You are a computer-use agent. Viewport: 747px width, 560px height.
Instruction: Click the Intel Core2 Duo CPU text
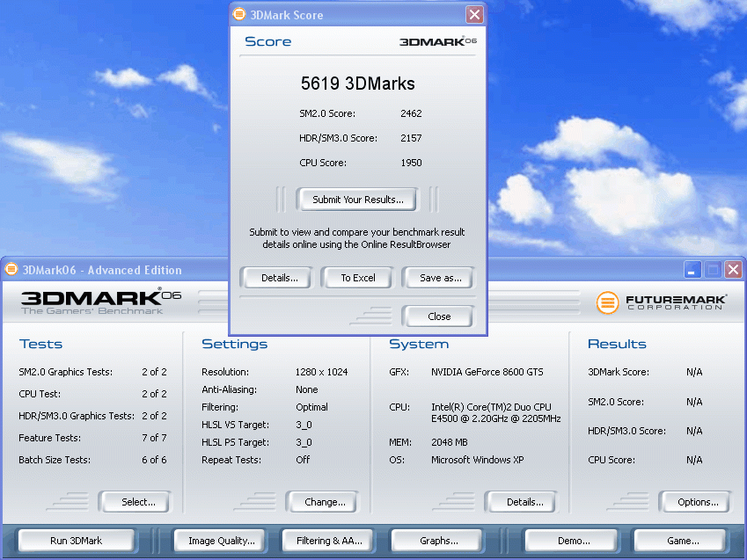click(496, 413)
